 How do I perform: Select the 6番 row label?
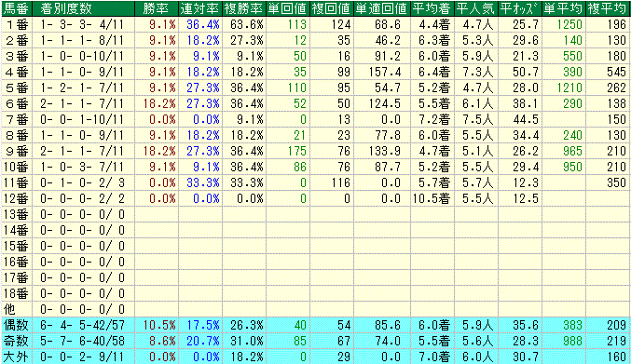click(x=17, y=103)
